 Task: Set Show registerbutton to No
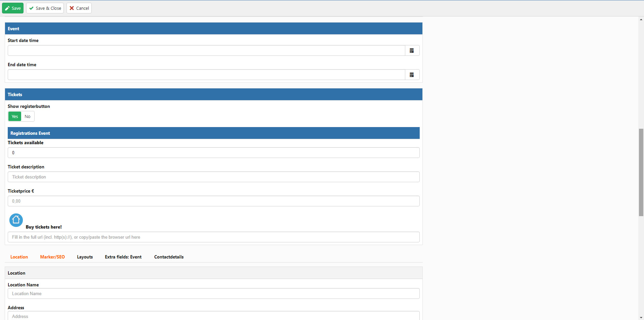point(28,117)
